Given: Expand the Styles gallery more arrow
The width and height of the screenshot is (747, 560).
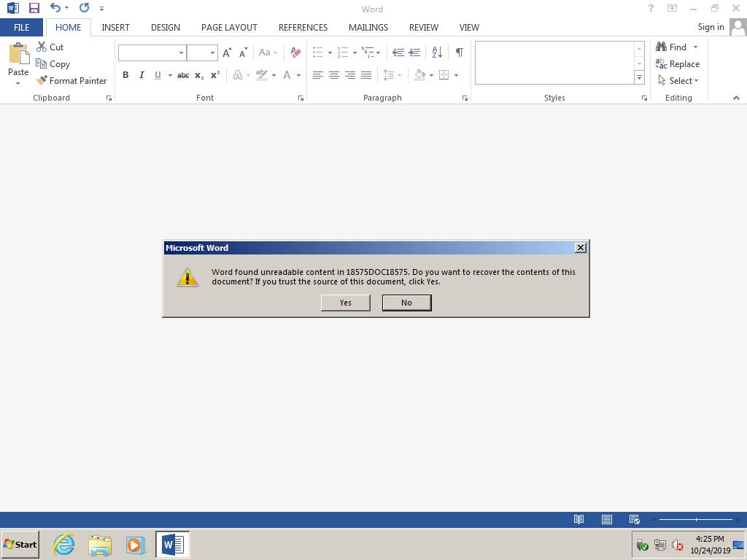Looking at the screenshot, I should pos(639,77).
